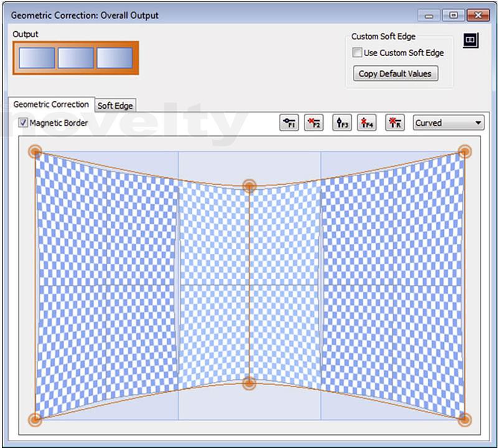Select the bottom-center control point

click(249, 383)
